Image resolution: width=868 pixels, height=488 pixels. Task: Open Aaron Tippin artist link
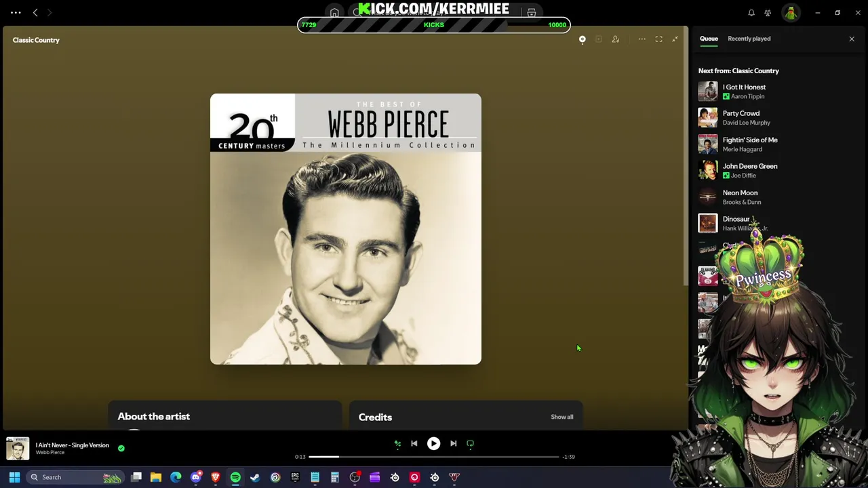(747, 96)
